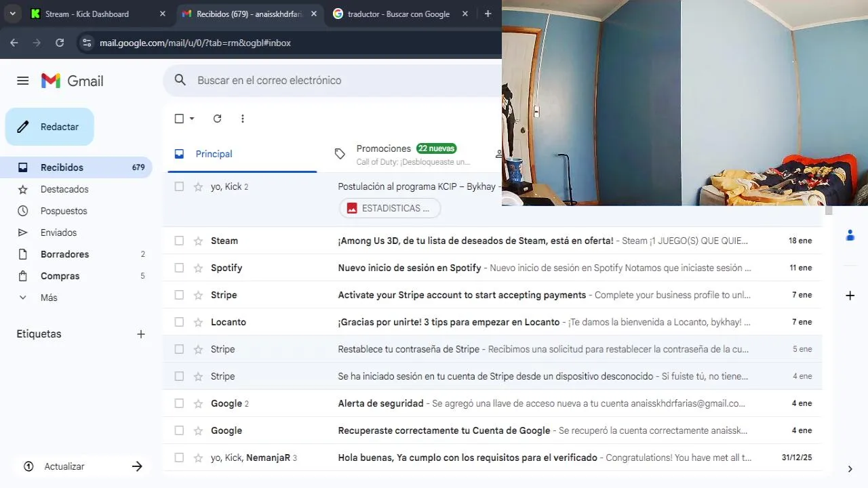
Task: Open the three-dot more options menu
Action: pos(243,119)
